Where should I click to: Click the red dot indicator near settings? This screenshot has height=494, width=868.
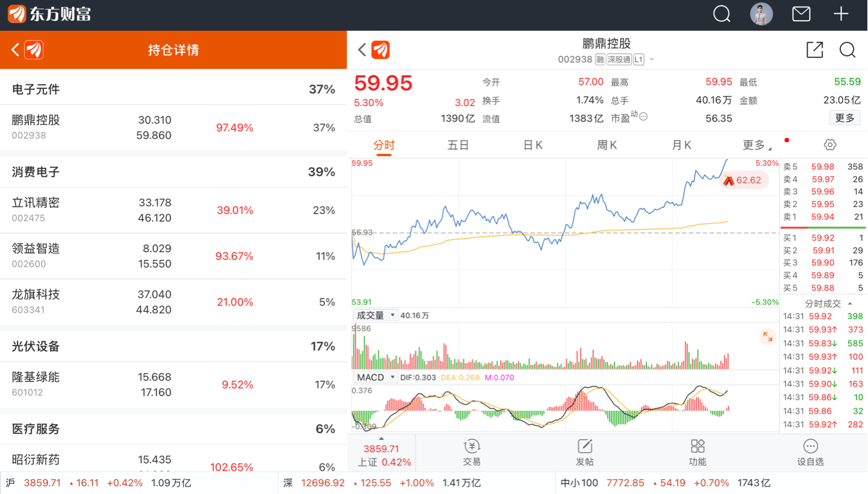[786, 140]
